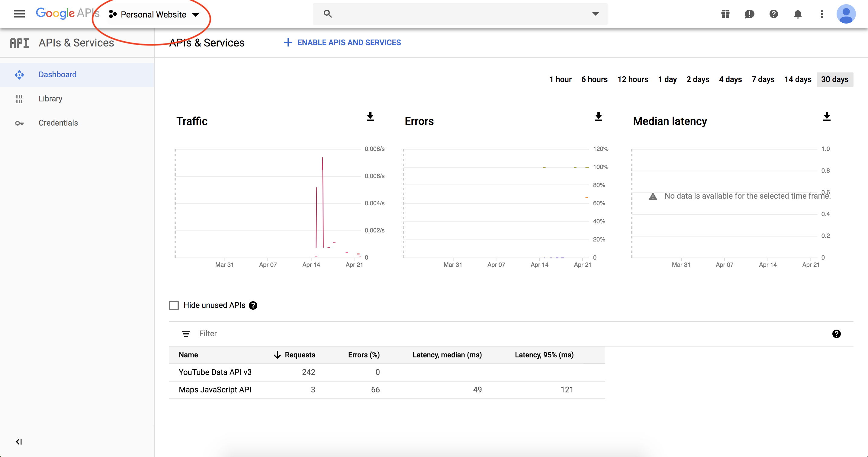Collapse the left sidebar panel
The width and height of the screenshot is (868, 457).
point(19,442)
